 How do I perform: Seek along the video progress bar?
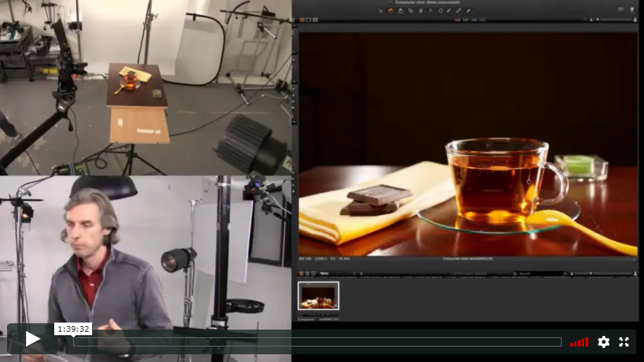point(317,342)
